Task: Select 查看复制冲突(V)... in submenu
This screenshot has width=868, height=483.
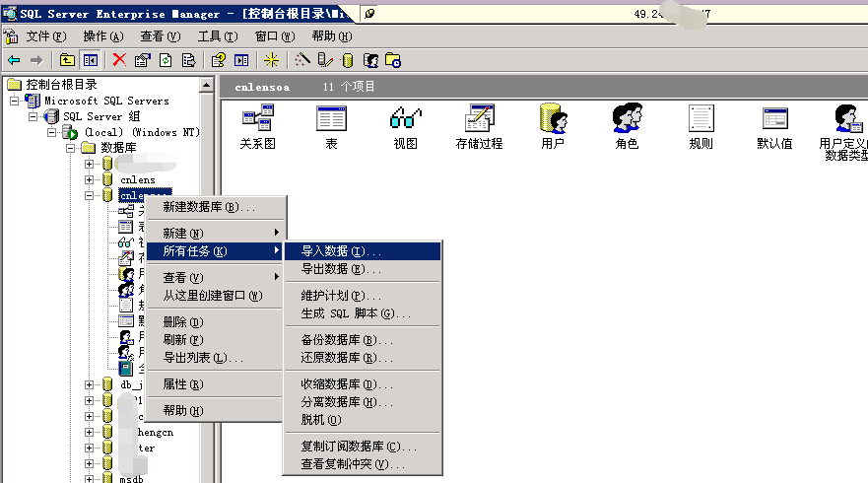Action: click(x=363, y=463)
